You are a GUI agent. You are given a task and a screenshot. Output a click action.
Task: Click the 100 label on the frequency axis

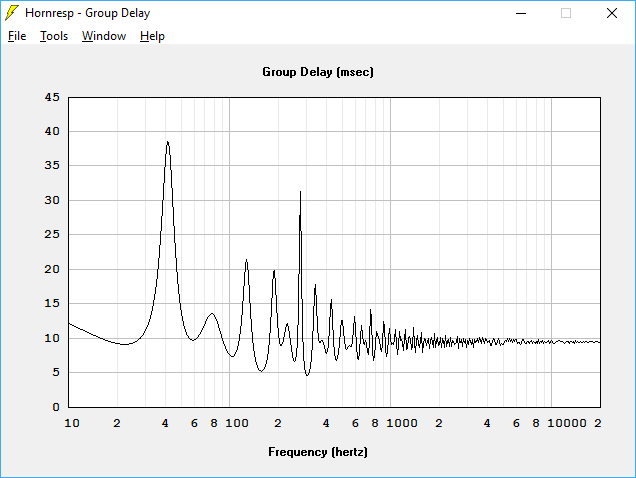237,423
